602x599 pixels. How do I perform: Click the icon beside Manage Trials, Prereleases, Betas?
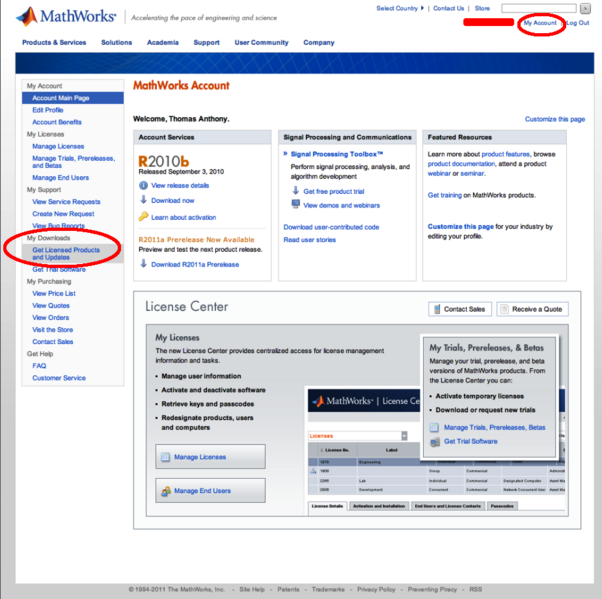pyautogui.click(x=434, y=427)
